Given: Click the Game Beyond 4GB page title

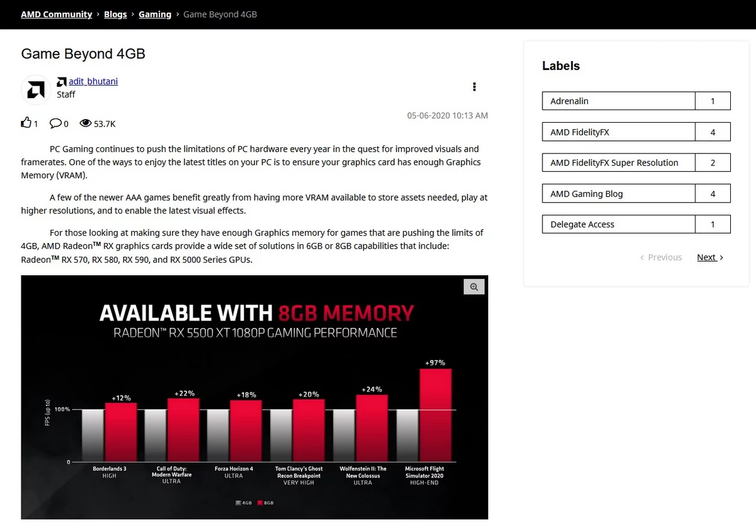Looking at the screenshot, I should tap(83, 54).
